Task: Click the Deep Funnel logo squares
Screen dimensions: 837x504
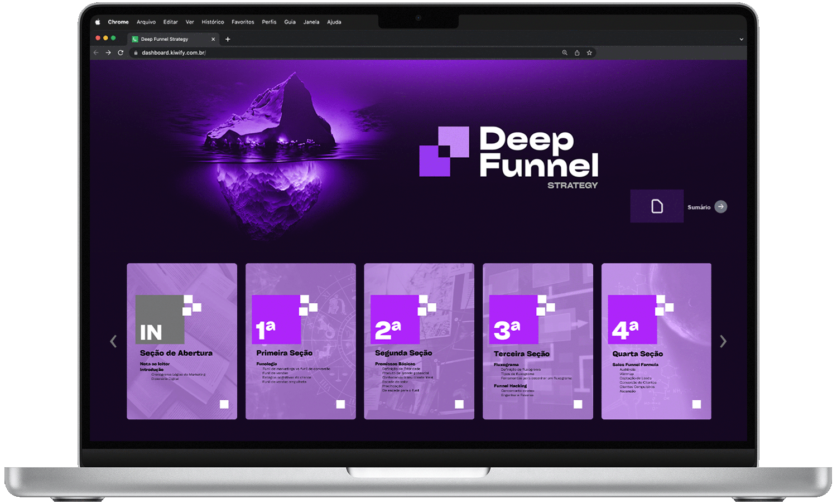Action: pyautogui.click(x=444, y=151)
